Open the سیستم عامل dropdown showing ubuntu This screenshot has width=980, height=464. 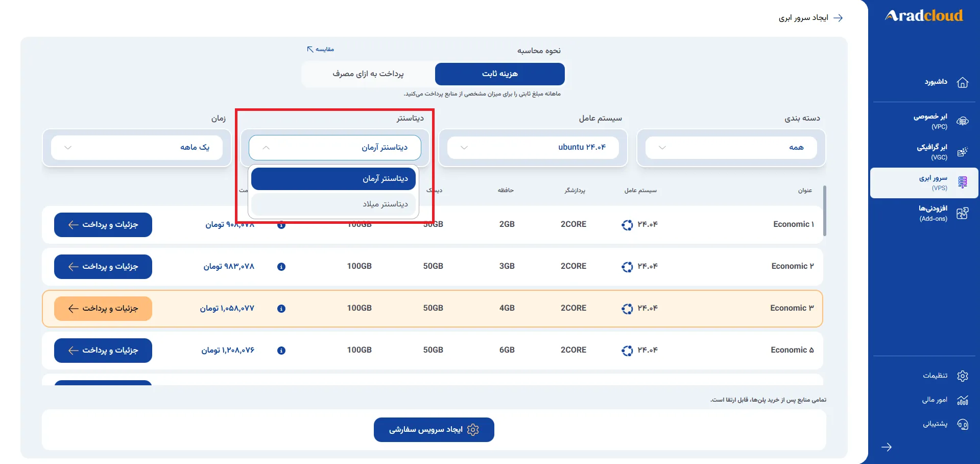pyautogui.click(x=533, y=148)
